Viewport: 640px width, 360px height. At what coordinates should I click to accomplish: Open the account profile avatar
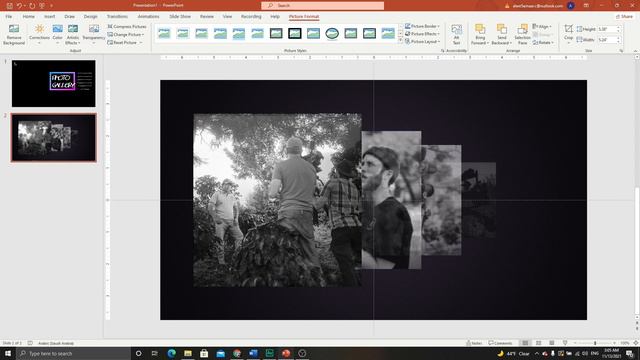pyautogui.click(x=571, y=6)
